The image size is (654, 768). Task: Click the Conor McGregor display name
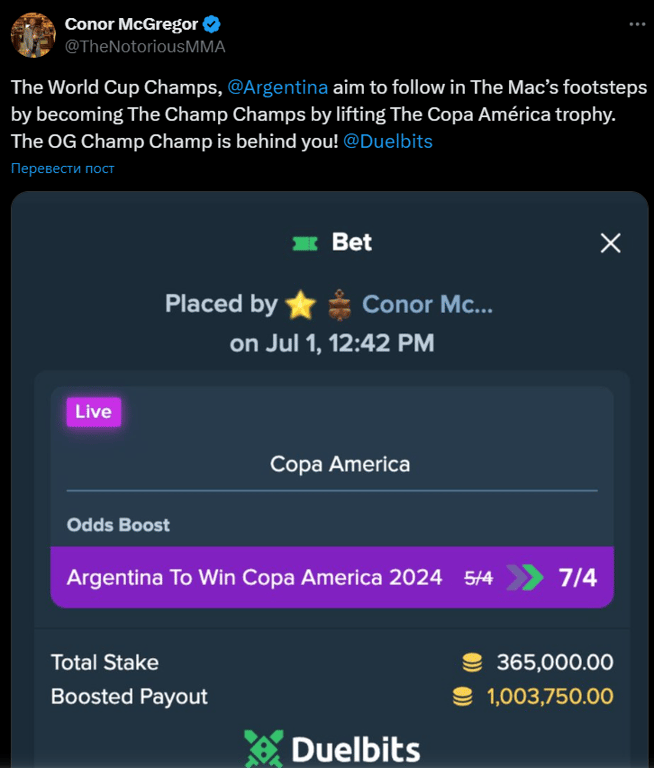coord(131,24)
